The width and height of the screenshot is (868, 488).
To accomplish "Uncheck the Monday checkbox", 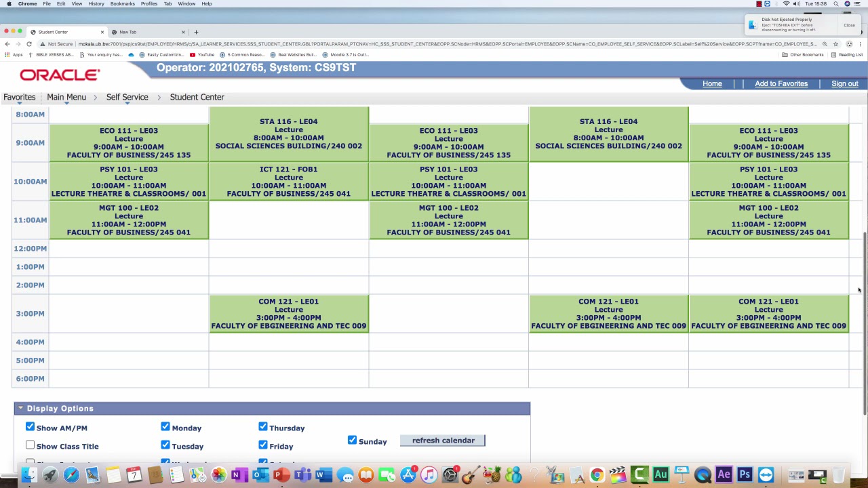I will click(165, 427).
